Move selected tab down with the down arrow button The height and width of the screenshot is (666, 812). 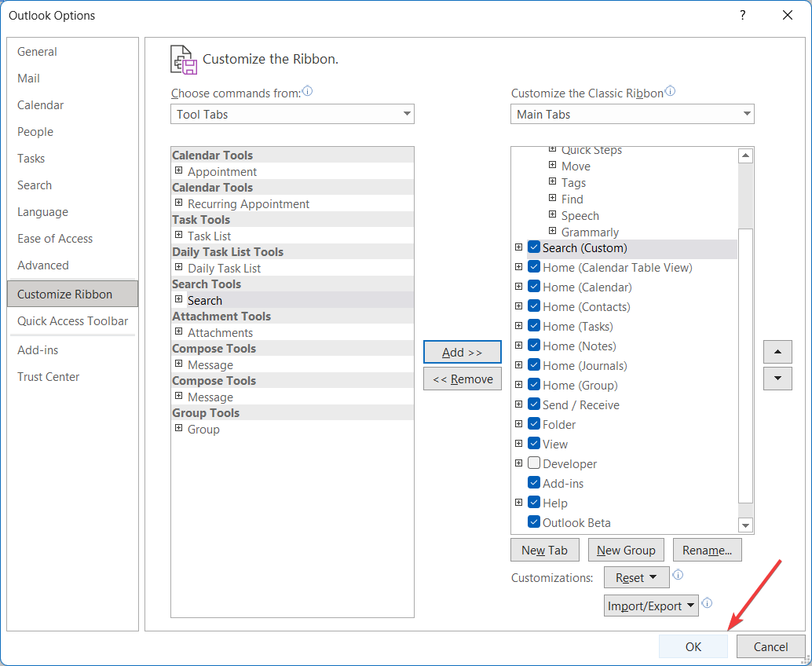(777, 379)
